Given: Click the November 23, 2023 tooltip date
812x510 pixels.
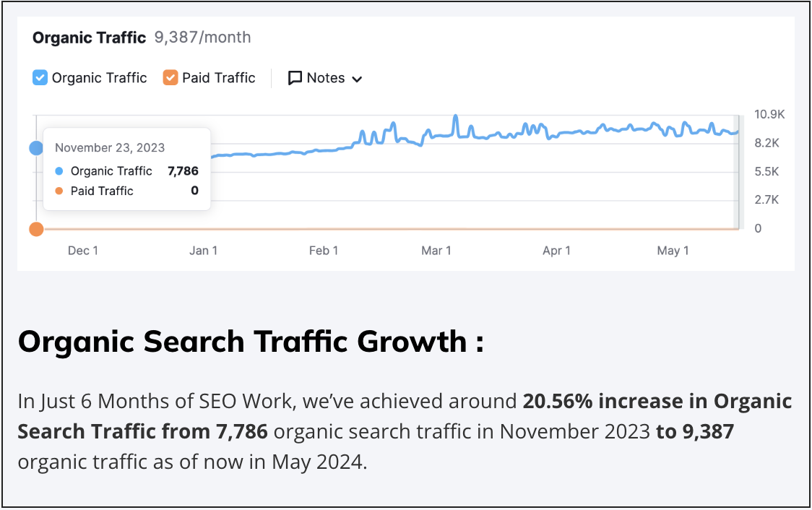Looking at the screenshot, I should click(x=110, y=148).
